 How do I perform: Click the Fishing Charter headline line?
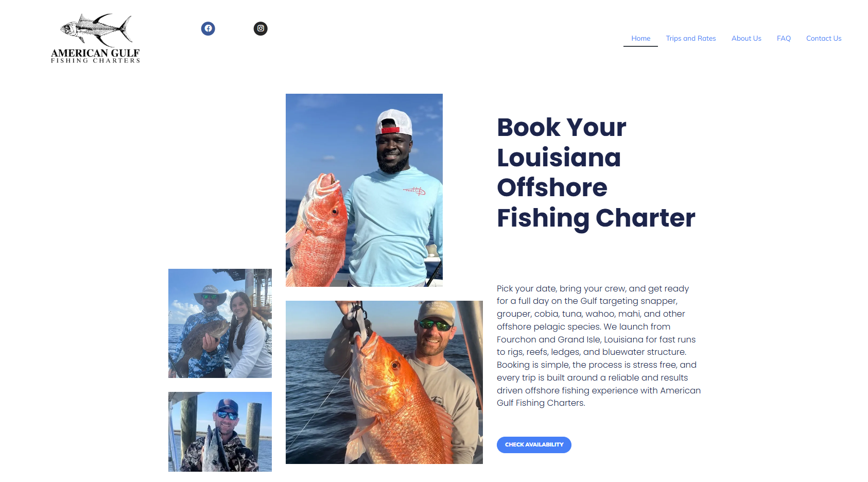596,218
